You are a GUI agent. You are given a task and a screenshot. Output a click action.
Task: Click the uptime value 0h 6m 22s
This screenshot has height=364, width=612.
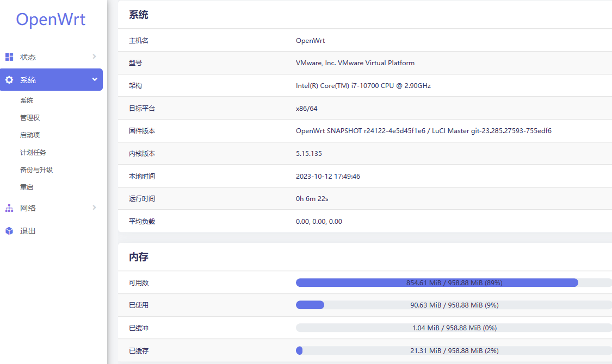(x=312, y=199)
